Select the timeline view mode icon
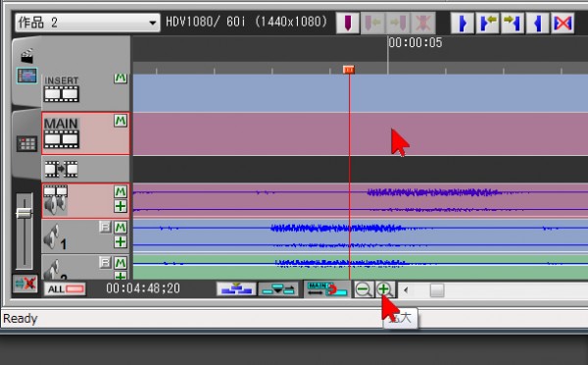This screenshot has width=588, height=365. pyautogui.click(x=27, y=76)
